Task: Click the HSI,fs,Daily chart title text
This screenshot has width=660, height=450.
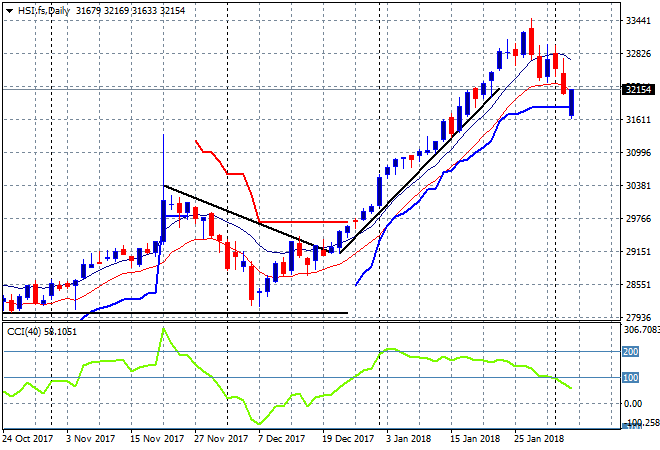Action: [44, 11]
